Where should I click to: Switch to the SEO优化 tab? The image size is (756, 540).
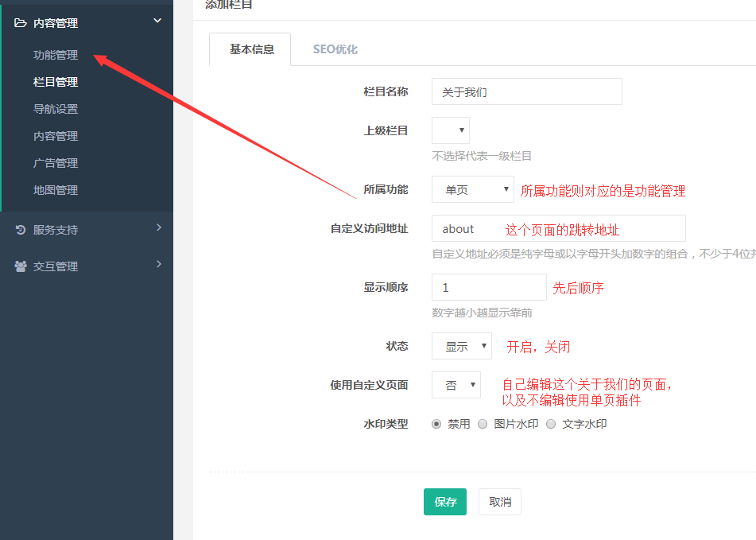(335, 49)
